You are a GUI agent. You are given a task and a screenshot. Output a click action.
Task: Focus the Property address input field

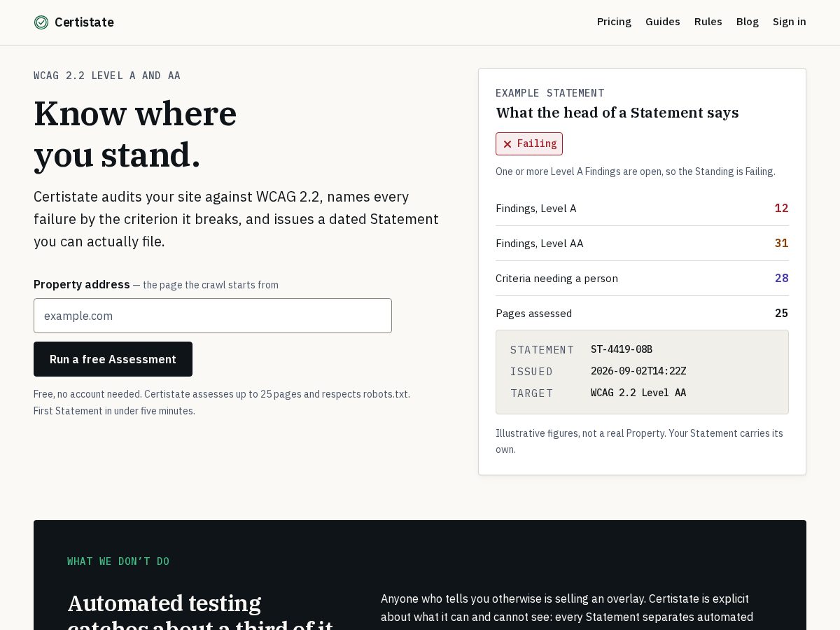point(213,316)
